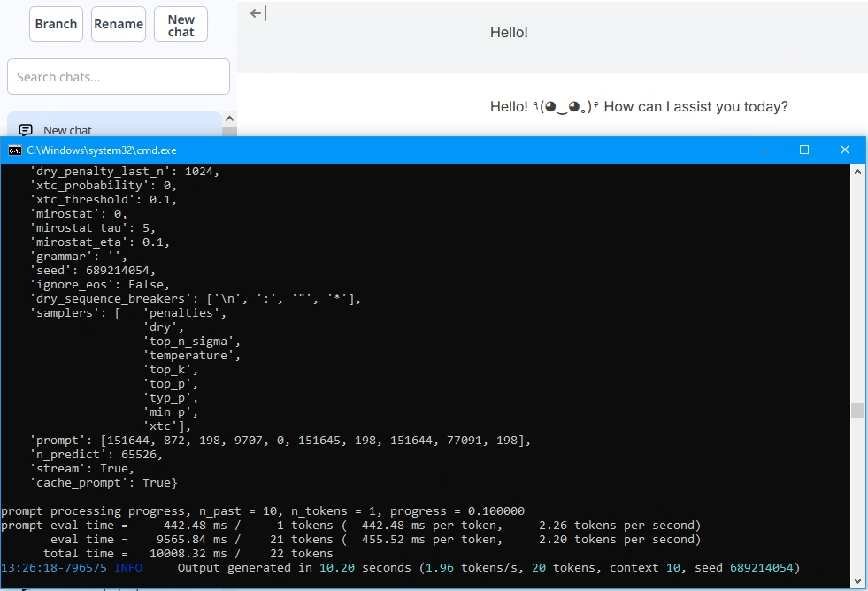Click the 'dry_penalty_last_n': 1024 line

tap(125, 172)
